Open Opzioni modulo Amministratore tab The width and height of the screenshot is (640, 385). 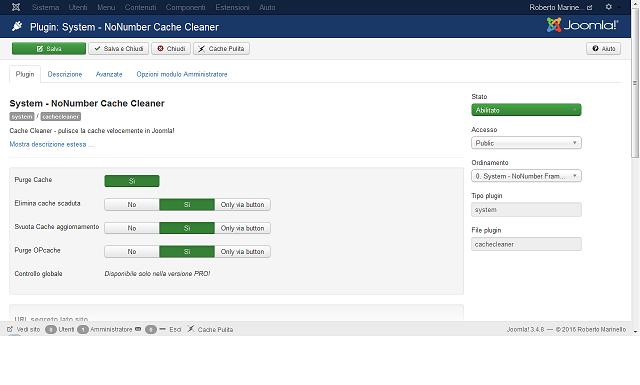pyautogui.click(x=182, y=74)
